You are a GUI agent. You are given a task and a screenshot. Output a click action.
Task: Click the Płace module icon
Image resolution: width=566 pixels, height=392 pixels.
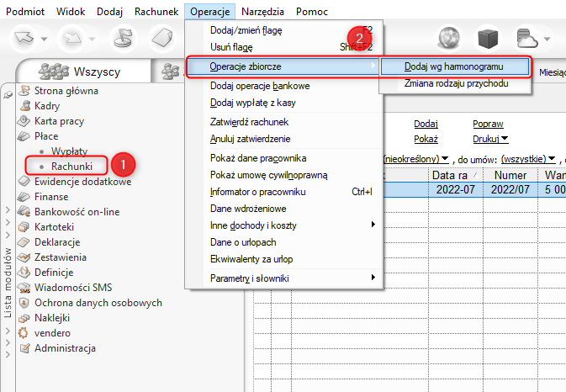click(x=24, y=136)
